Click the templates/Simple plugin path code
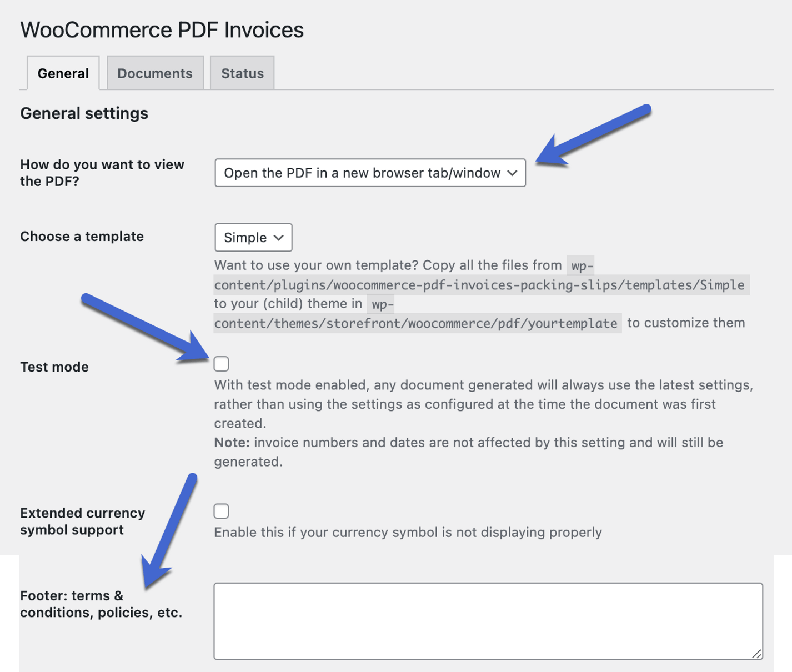Image resolution: width=792 pixels, height=672 pixels. pyautogui.click(x=482, y=275)
